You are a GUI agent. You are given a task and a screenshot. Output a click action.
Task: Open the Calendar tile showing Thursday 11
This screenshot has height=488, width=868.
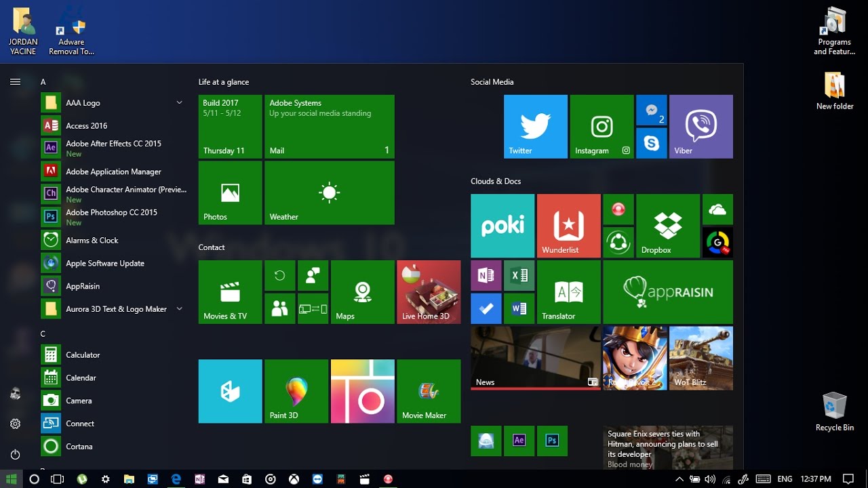coord(230,127)
